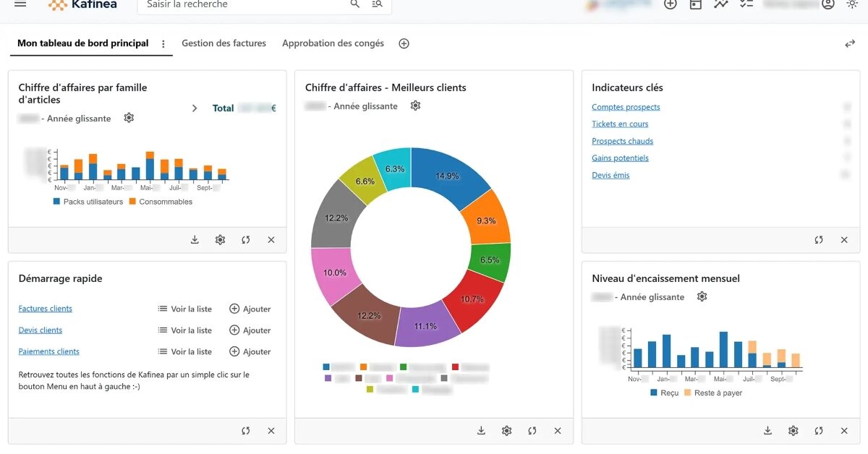This screenshot has width=868, height=454.
Task: Open the calendar icon in the top bar
Action: [x=695, y=4]
